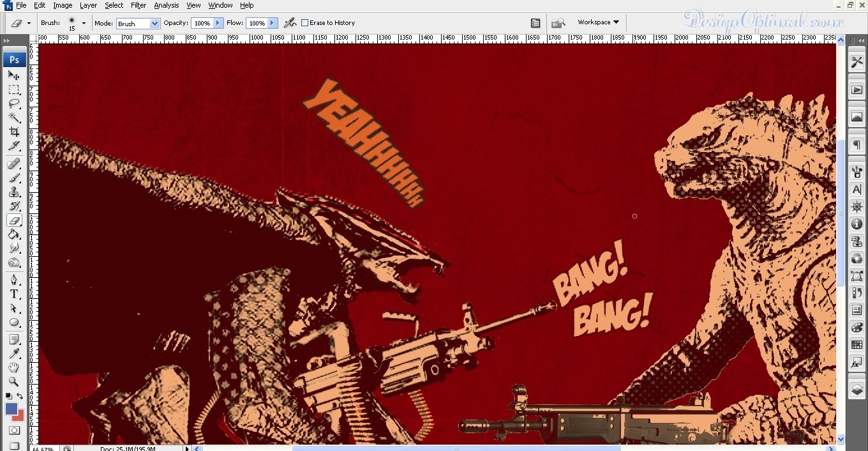The image size is (868, 451).
Task: Open the Actions panel icon
Action: (x=857, y=90)
